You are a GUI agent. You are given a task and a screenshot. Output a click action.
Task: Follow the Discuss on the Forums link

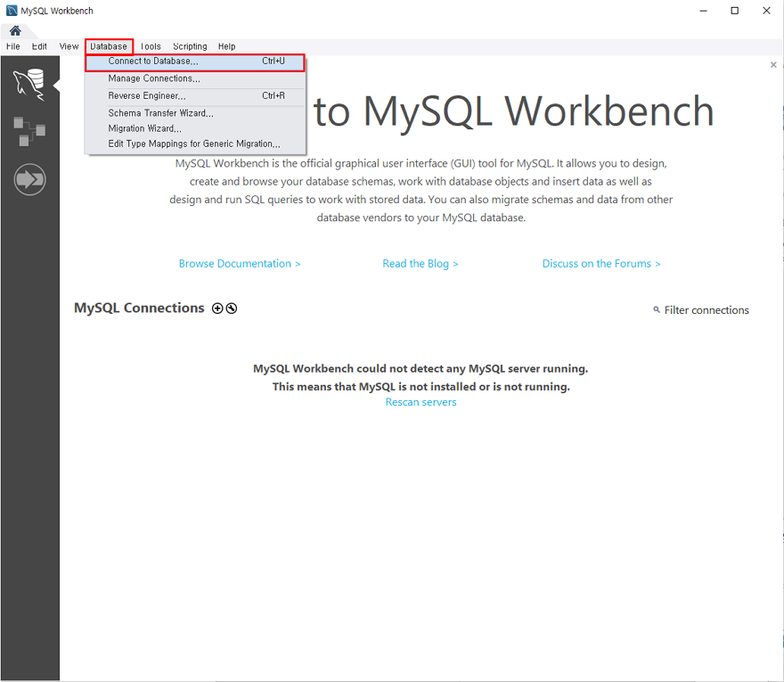pyautogui.click(x=601, y=264)
